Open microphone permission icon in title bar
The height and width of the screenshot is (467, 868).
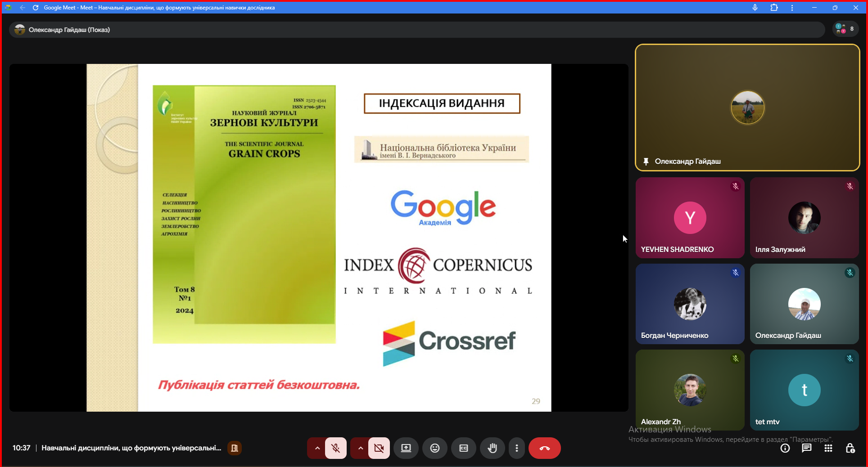(755, 8)
